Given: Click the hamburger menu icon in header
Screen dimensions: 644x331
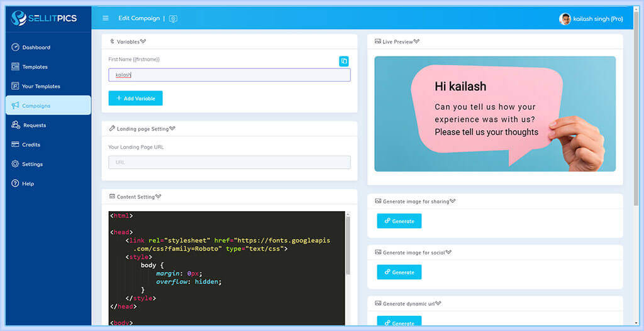Looking at the screenshot, I should coord(106,18).
